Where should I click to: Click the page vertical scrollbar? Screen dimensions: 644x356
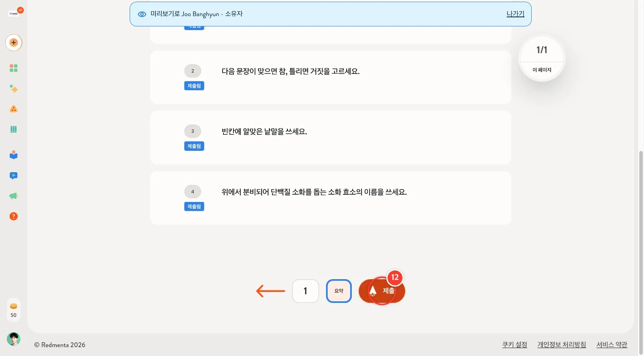(x=641, y=253)
